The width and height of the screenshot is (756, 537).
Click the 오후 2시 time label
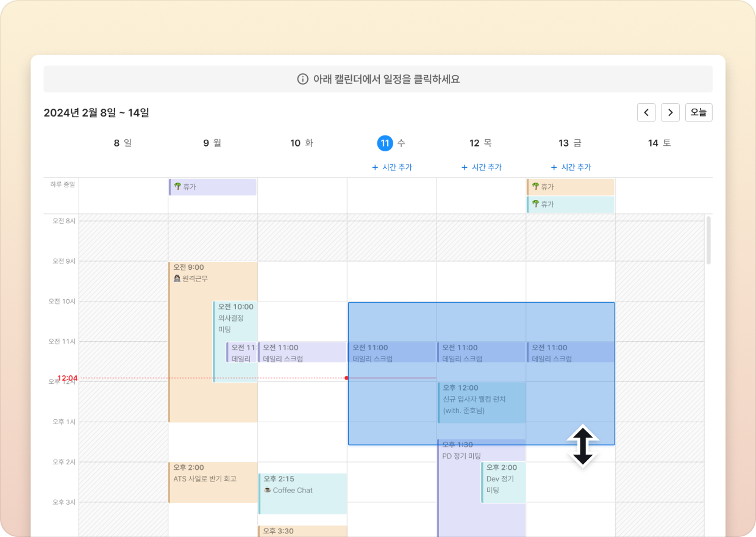(x=64, y=463)
